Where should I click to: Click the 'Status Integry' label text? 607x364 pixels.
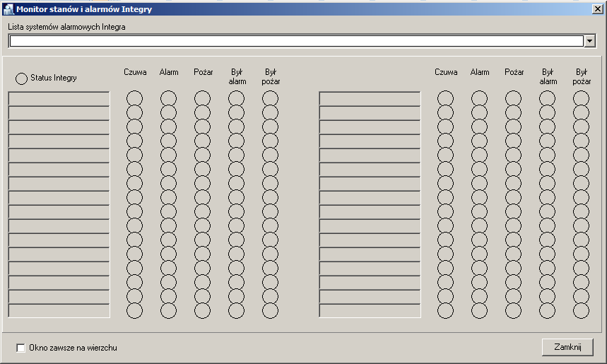click(54, 78)
